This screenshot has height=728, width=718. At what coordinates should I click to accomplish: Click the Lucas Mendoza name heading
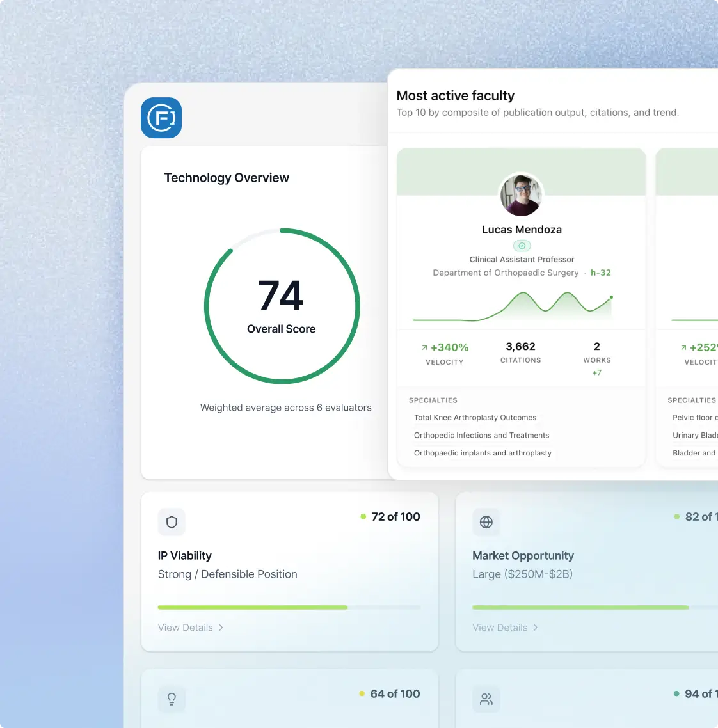coord(522,230)
